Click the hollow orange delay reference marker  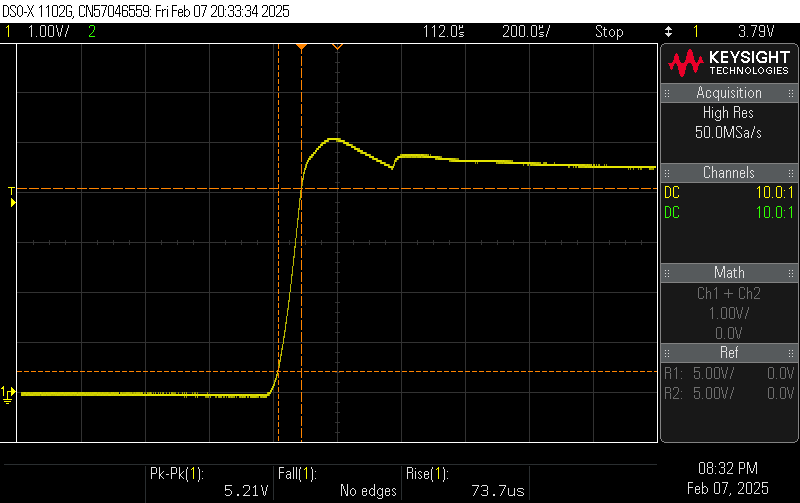[x=337, y=47]
